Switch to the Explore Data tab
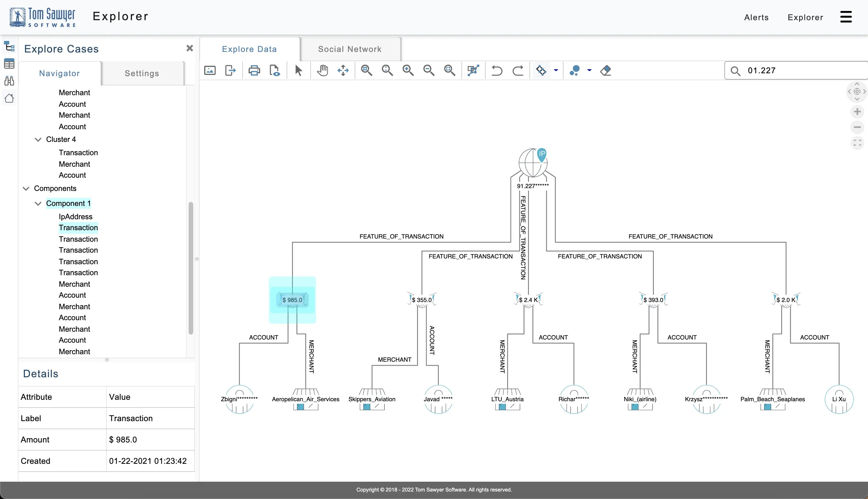 pos(250,49)
